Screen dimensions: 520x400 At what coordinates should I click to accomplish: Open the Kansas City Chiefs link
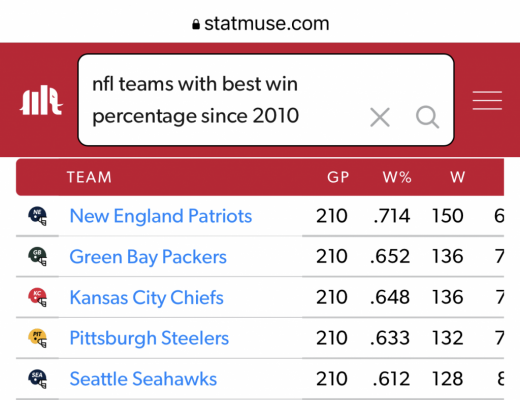click(146, 298)
